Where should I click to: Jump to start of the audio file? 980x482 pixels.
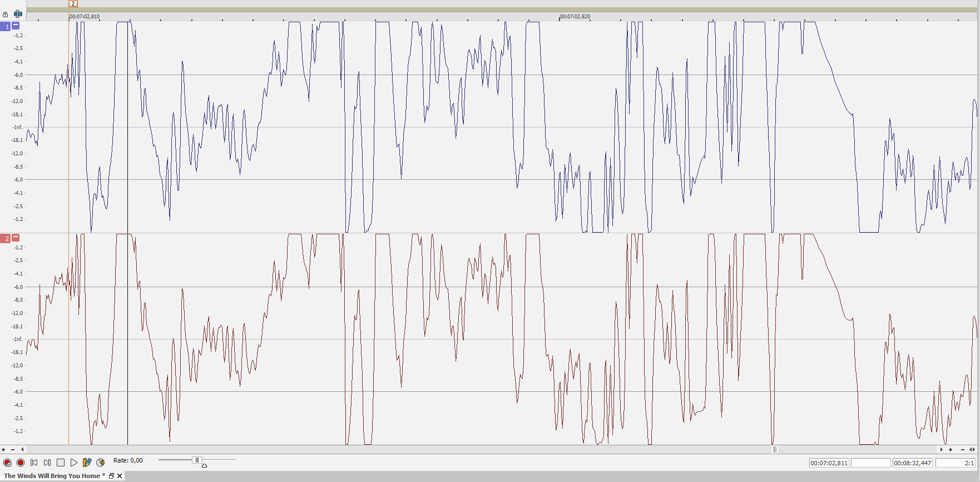(34, 463)
